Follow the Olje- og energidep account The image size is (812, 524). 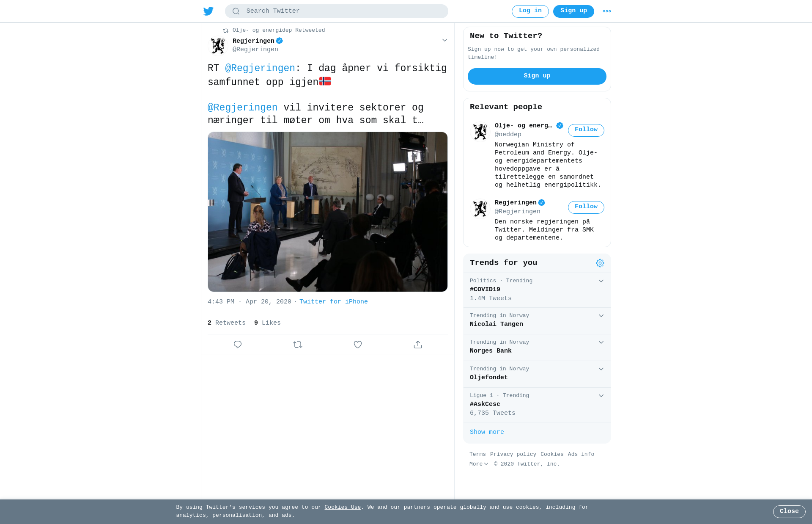[x=586, y=130]
